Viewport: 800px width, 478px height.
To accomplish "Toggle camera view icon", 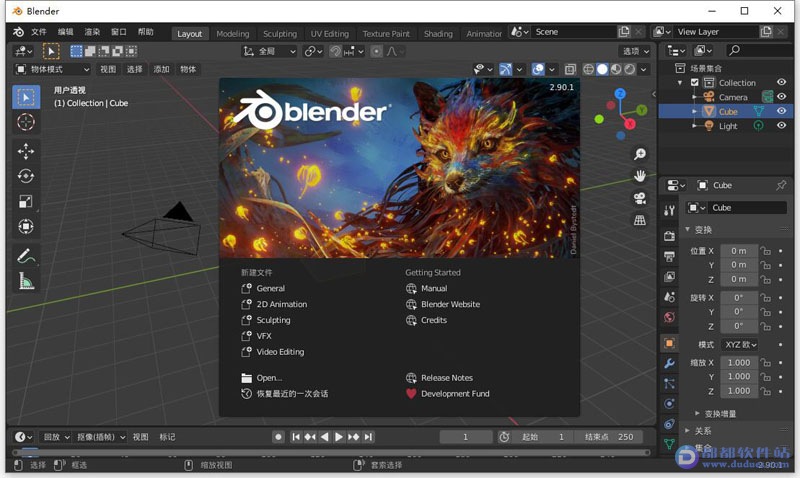I will click(x=640, y=198).
